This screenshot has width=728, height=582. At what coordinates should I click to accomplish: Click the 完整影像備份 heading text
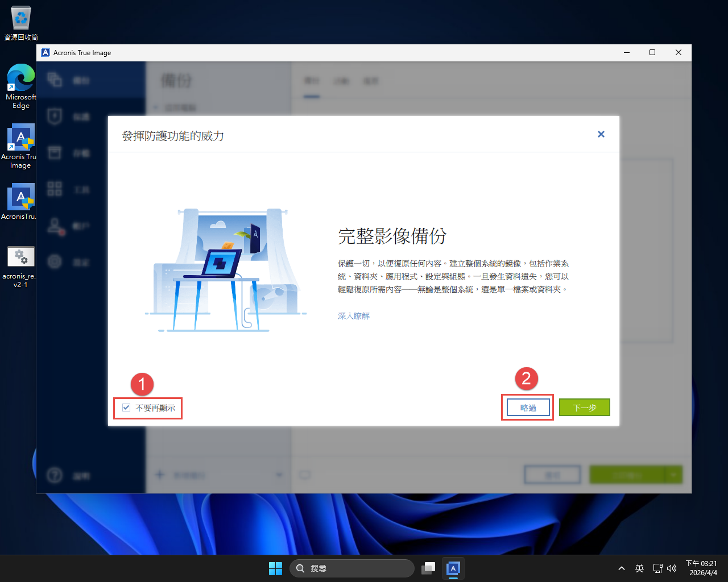point(392,236)
